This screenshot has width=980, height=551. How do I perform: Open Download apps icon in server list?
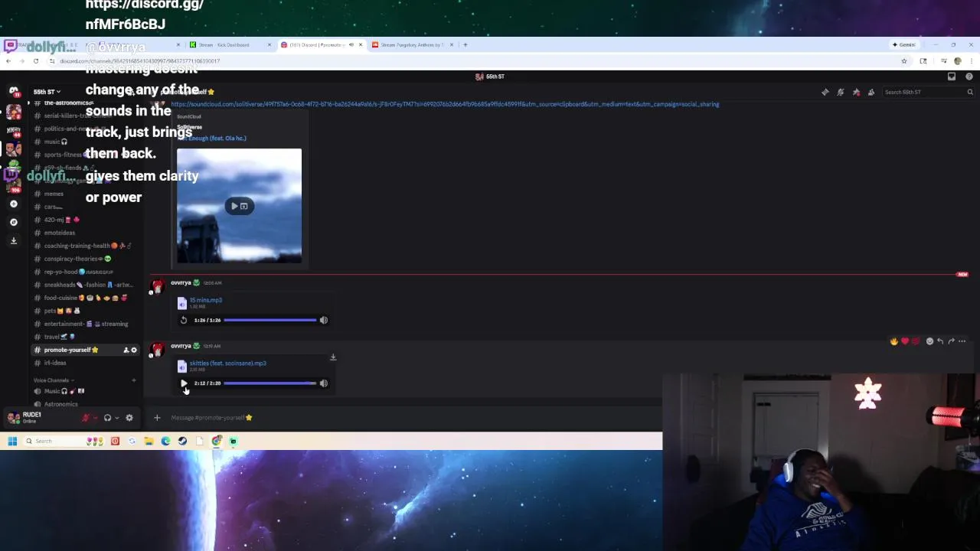[14, 240]
